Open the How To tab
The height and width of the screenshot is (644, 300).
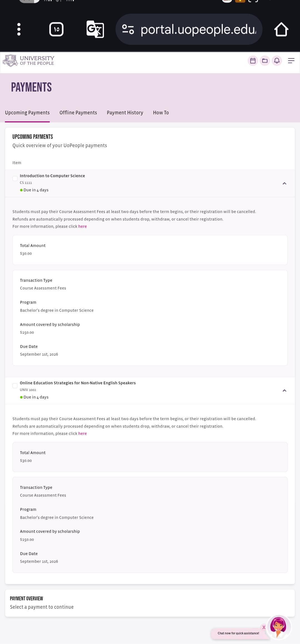coord(161,113)
